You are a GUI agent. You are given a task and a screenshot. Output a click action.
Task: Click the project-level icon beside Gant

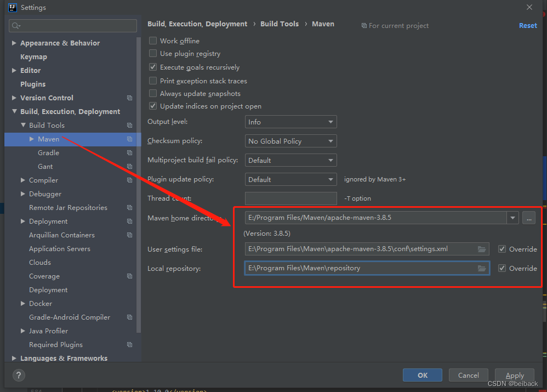(129, 167)
